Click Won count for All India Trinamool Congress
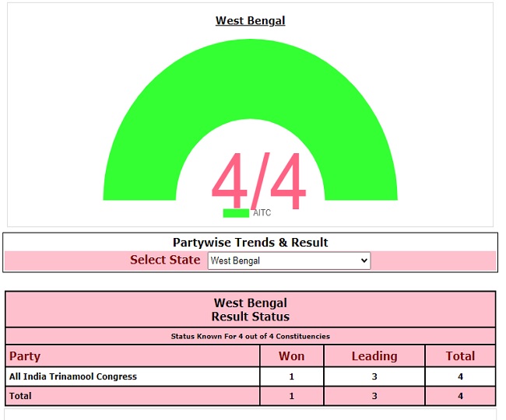Image resolution: width=506 pixels, height=420 pixels. click(x=291, y=376)
